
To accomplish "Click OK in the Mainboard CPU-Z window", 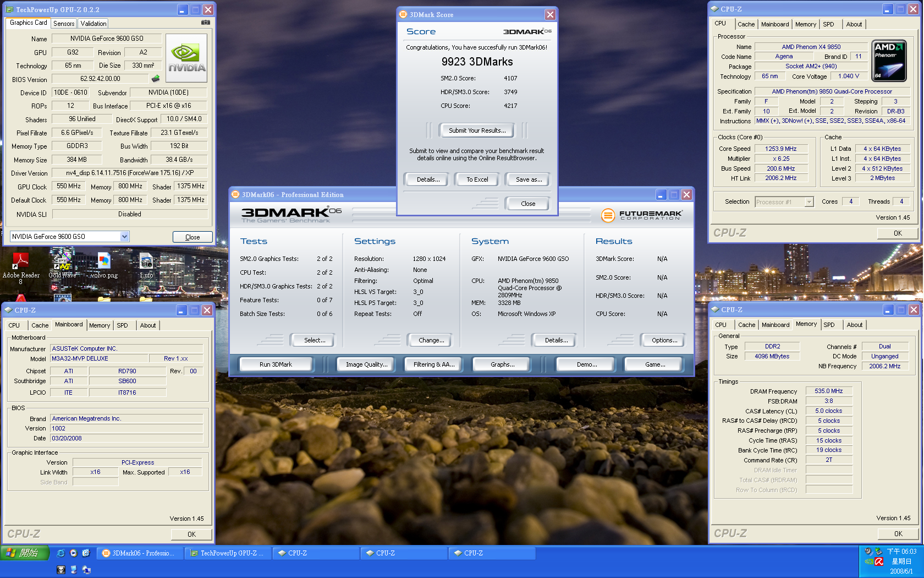I will coord(191,534).
